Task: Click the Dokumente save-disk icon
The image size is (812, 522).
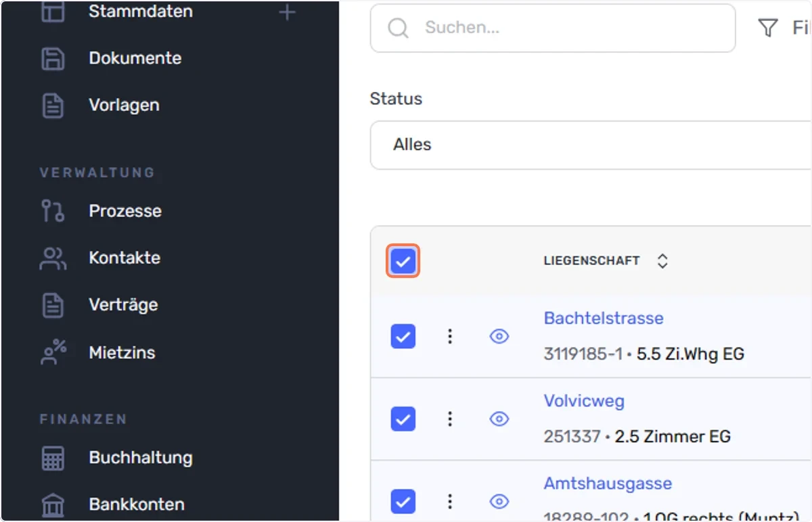Action: [53, 58]
